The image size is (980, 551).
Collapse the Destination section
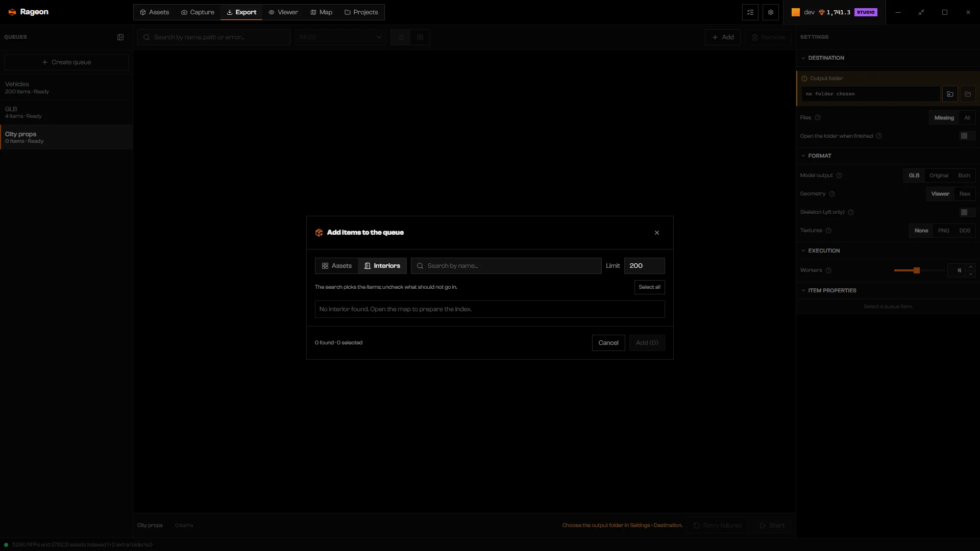click(803, 58)
